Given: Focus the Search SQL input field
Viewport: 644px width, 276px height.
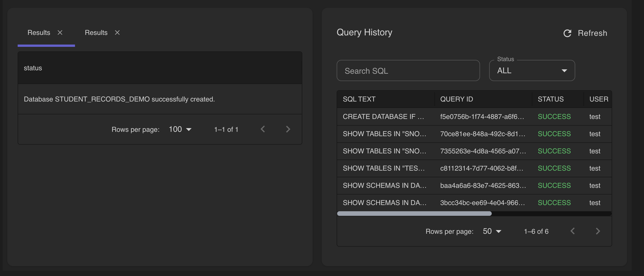Looking at the screenshot, I should [x=408, y=70].
